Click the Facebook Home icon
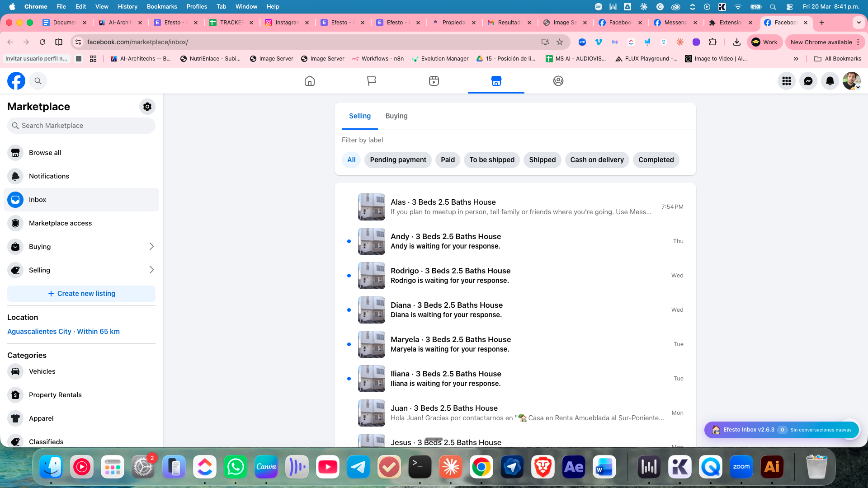 point(310,81)
